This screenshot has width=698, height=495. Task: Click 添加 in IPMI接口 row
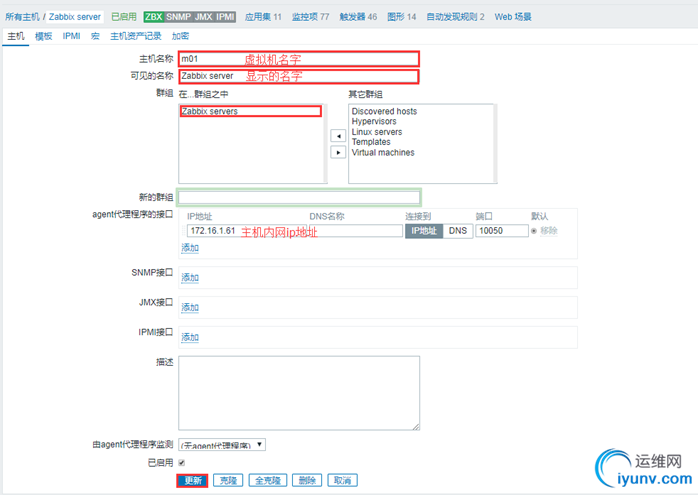[x=190, y=337]
